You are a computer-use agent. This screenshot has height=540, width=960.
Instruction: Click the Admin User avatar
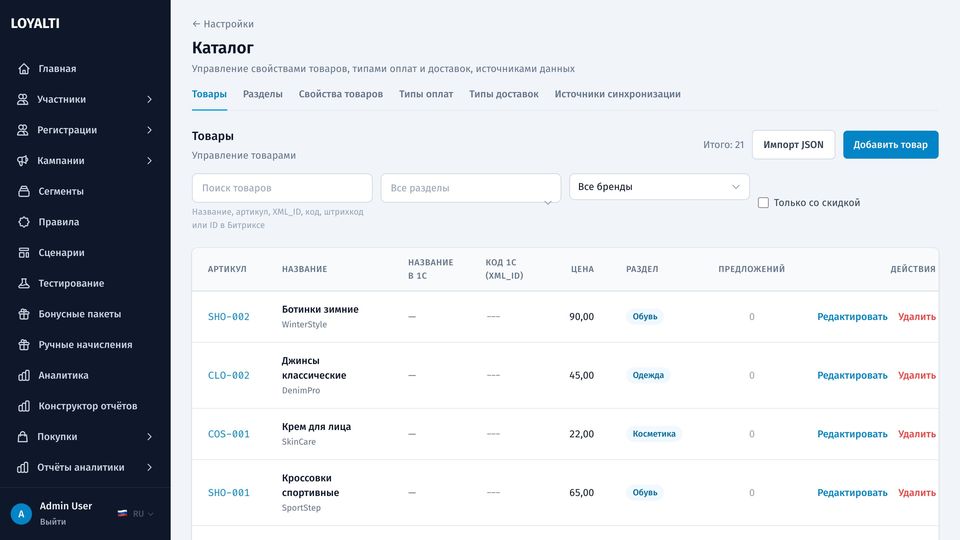coord(21,514)
